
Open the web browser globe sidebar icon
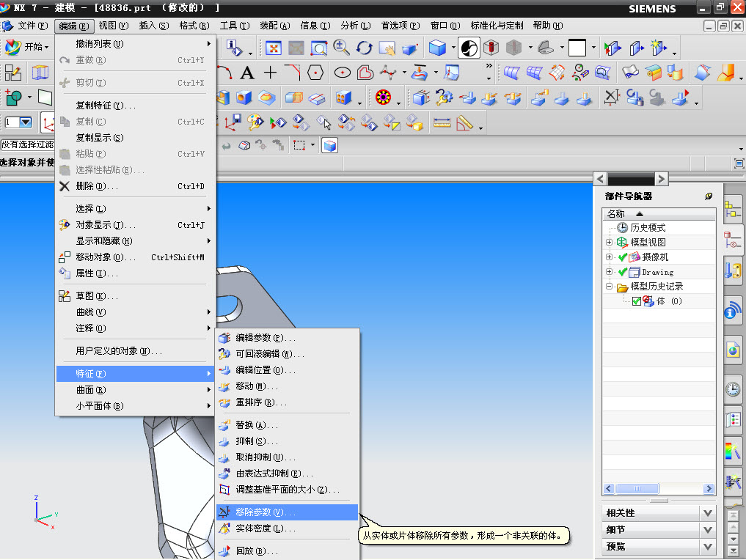(x=733, y=350)
